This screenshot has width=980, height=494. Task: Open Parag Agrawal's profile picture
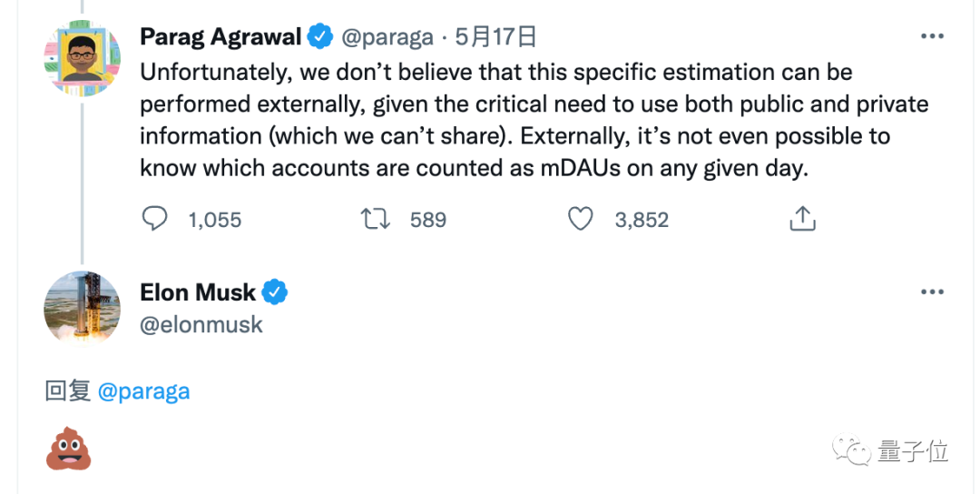tap(82, 59)
